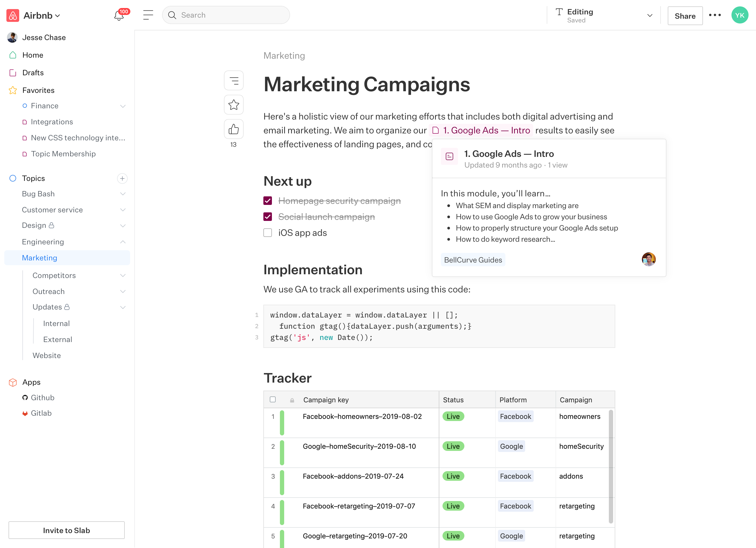Uncheck Homepage security campaign
Image resolution: width=756 pixels, height=548 pixels.
(x=268, y=201)
